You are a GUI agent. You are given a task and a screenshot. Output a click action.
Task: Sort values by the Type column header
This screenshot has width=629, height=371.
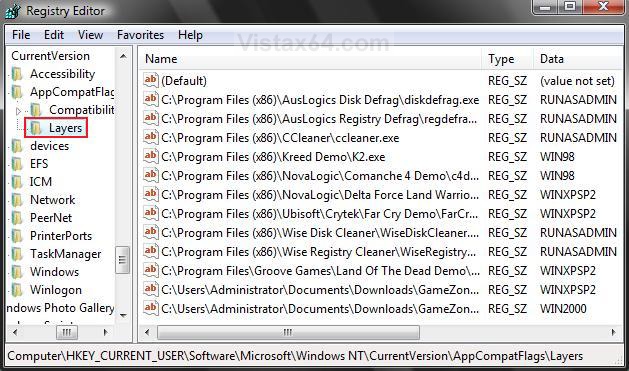[x=508, y=59]
